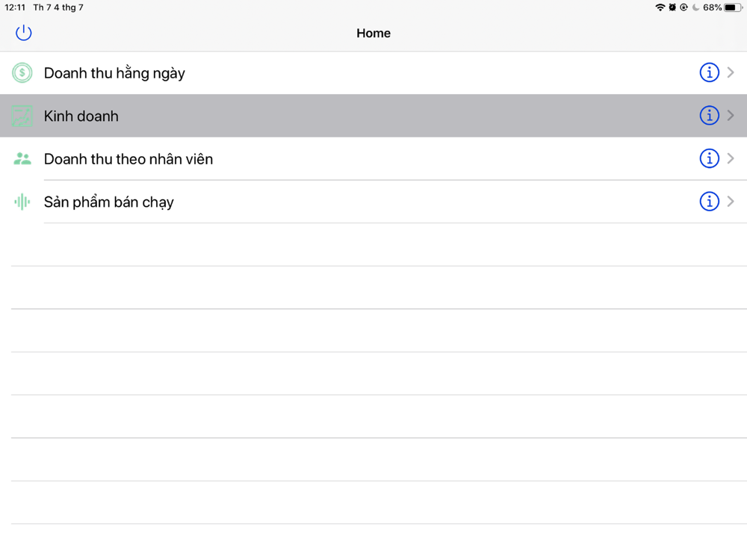Show info for Doanh thu theo nhân viên
Screen dimensions: 747x560
tap(709, 158)
